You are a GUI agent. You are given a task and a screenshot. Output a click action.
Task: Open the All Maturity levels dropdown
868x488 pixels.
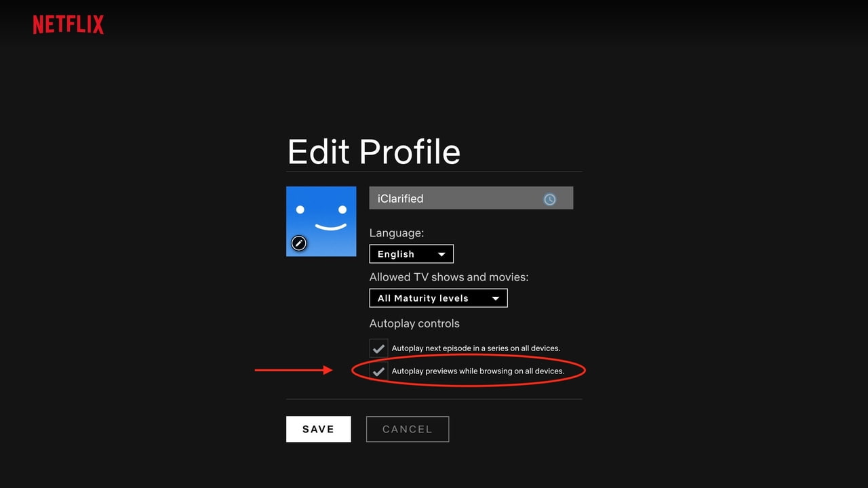[438, 298]
